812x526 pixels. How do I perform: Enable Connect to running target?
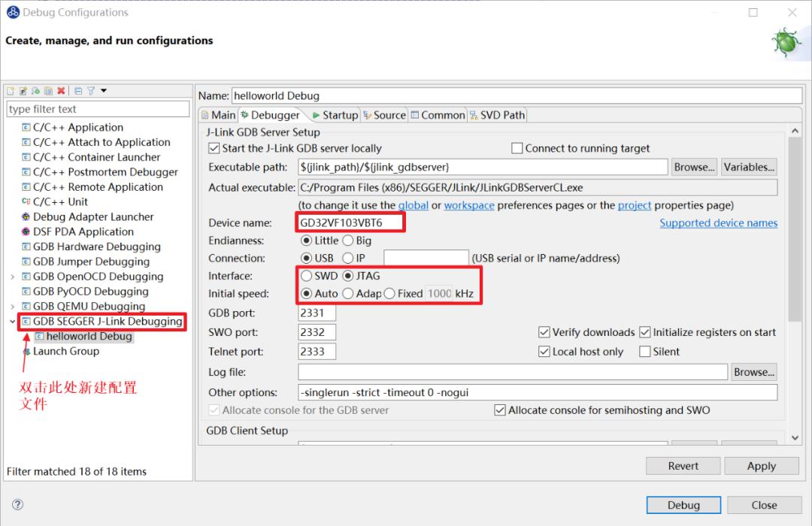(x=517, y=148)
